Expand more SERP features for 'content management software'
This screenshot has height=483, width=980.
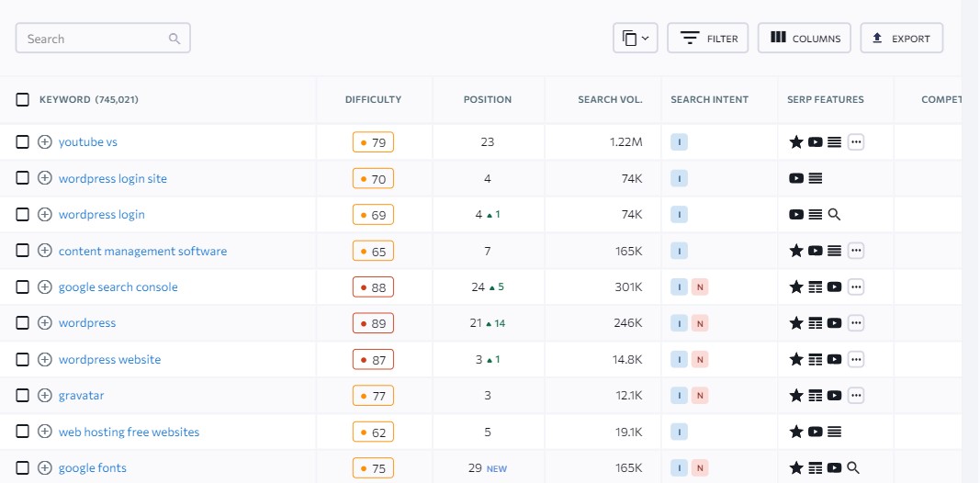[x=856, y=251]
